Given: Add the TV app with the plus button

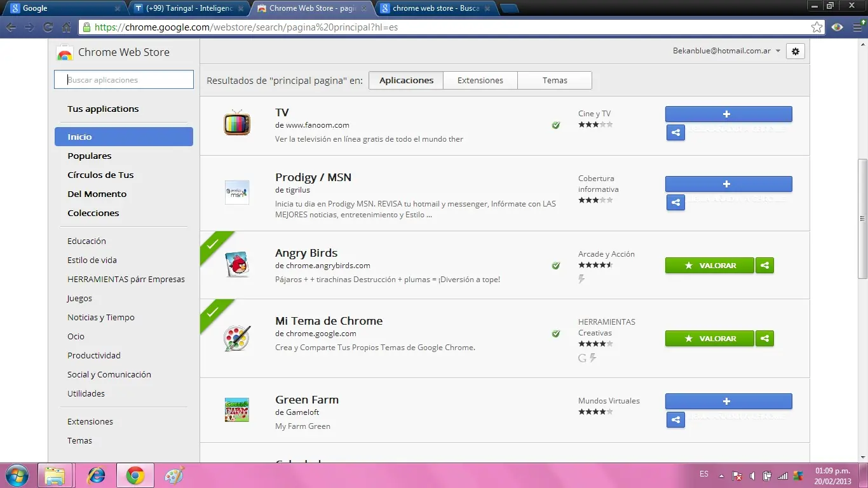Looking at the screenshot, I should click(728, 114).
